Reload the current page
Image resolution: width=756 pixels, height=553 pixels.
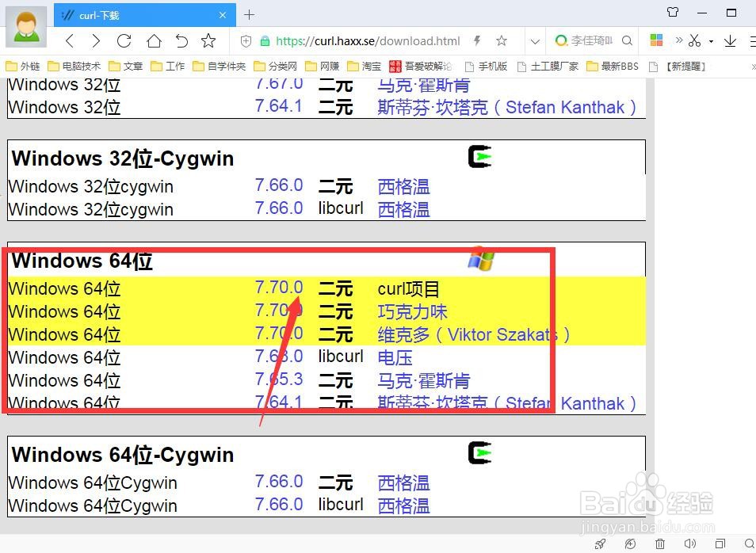124,41
